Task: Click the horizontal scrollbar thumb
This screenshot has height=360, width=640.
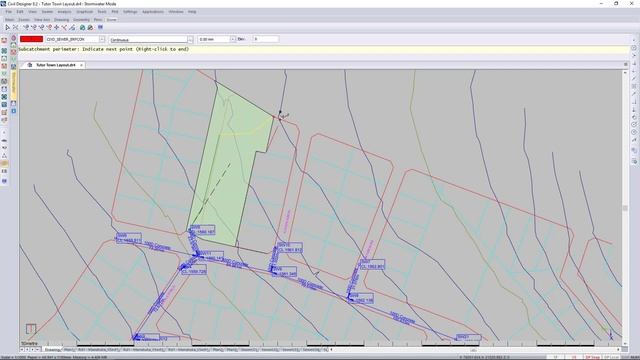Action: (473, 350)
